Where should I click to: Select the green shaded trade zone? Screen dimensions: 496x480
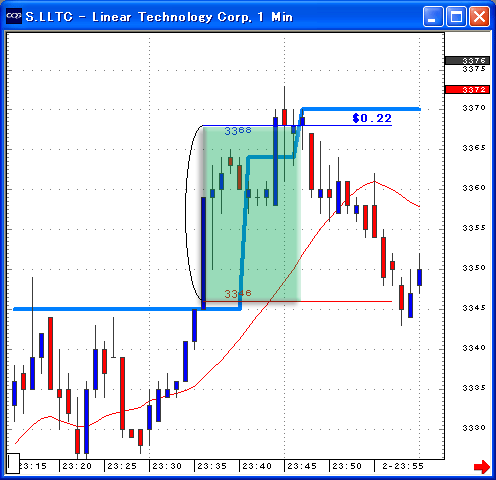[x=252, y=214]
